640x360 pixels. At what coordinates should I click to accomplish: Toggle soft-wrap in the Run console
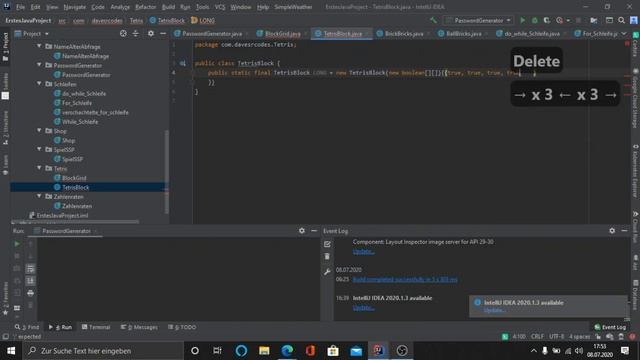tap(30, 269)
